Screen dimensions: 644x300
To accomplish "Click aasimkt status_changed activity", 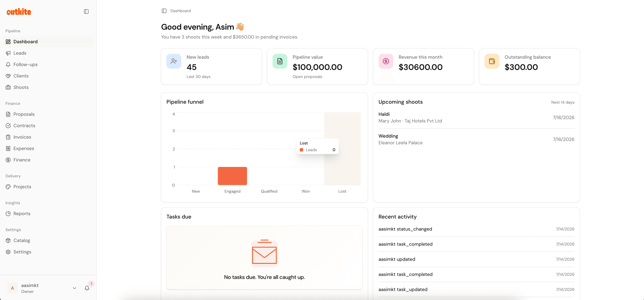I will tap(476, 229).
